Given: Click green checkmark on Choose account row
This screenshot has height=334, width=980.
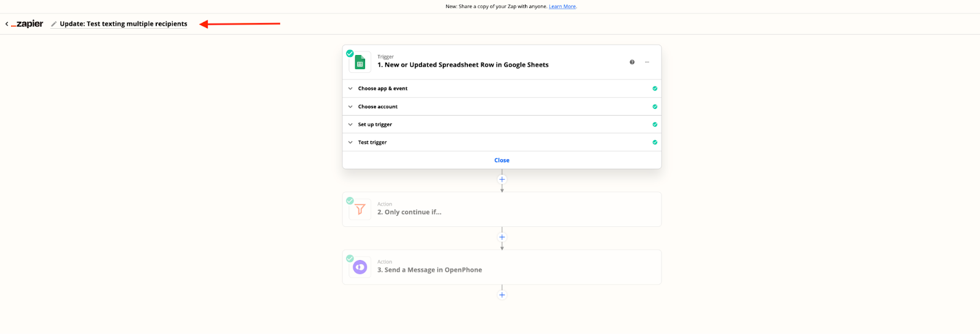Looking at the screenshot, I should (x=655, y=106).
